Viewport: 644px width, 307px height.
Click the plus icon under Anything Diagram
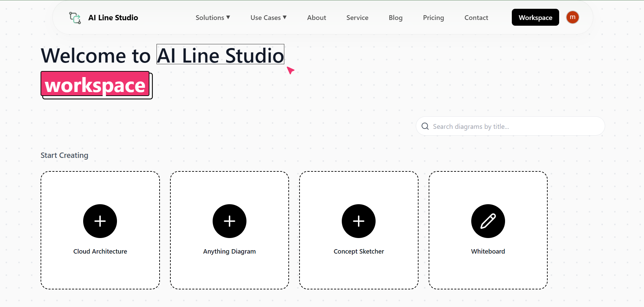[229, 221]
